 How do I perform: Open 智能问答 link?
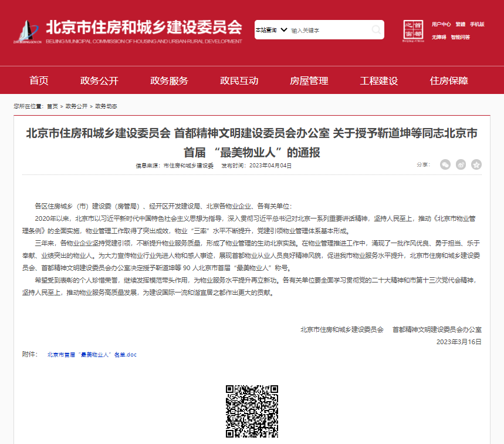(x=460, y=37)
